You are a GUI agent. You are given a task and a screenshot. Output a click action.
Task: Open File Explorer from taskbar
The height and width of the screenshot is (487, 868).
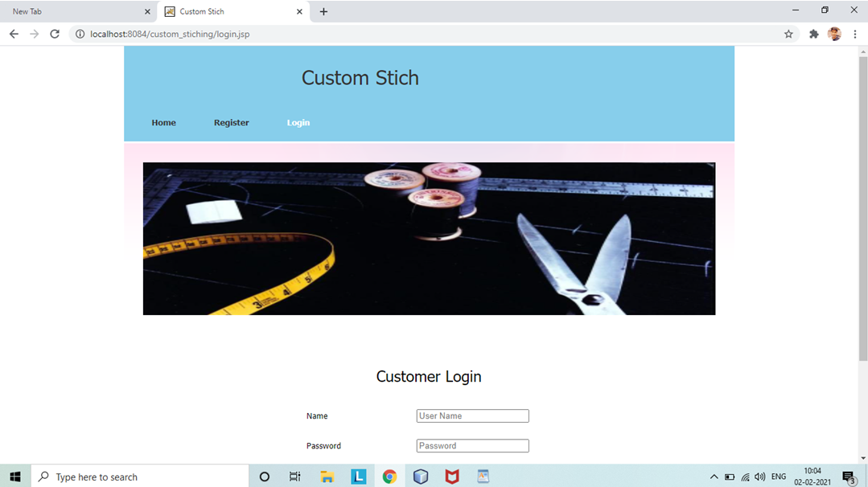[327, 477]
